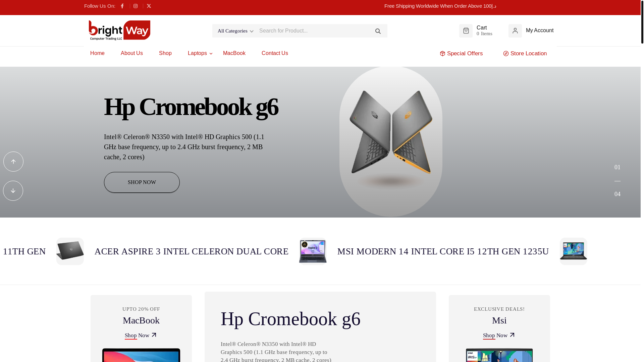This screenshot has width=644, height=362.
Task: Click the Acer Aspire 3 thumbnail
Action: click(x=313, y=251)
